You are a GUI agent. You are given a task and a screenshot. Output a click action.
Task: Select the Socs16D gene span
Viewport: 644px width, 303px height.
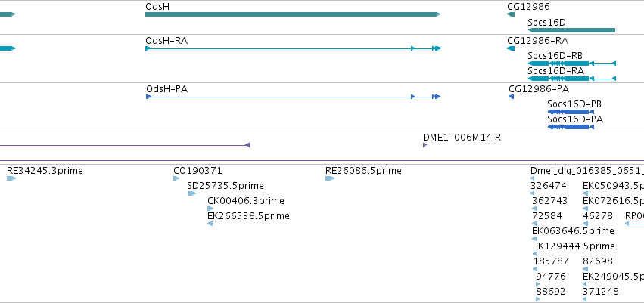coord(571,30)
